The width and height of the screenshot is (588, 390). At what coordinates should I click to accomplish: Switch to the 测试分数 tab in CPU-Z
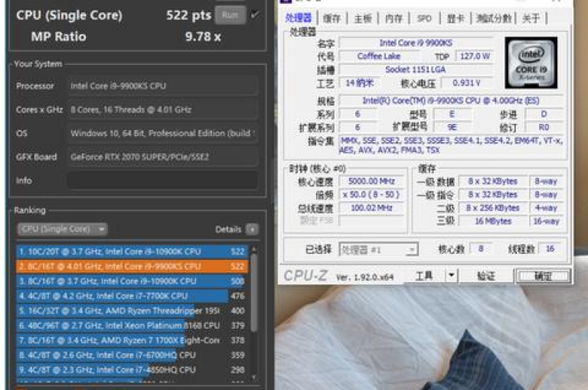coord(494,18)
